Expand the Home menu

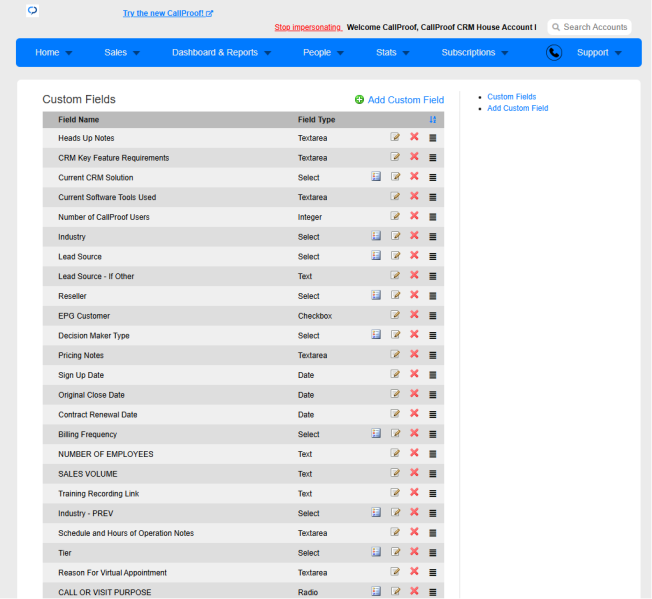(x=53, y=52)
